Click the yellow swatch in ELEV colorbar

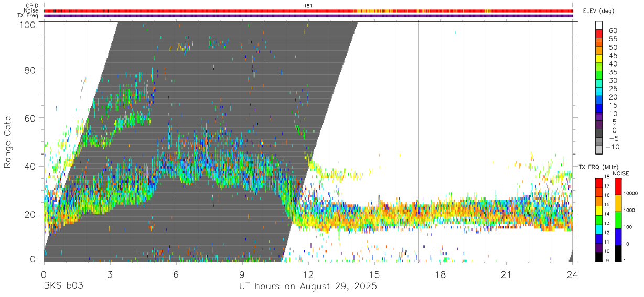point(599,59)
